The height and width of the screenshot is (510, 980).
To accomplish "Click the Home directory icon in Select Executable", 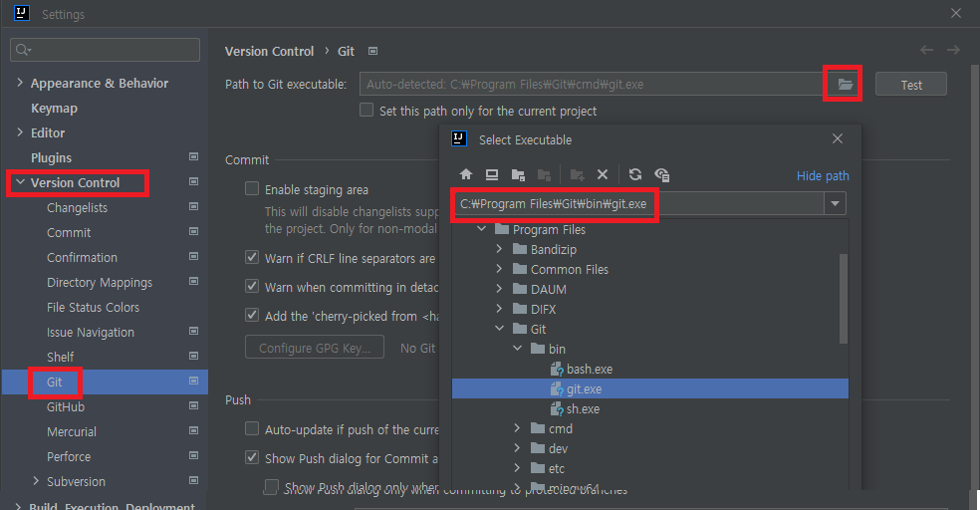I will (x=466, y=174).
